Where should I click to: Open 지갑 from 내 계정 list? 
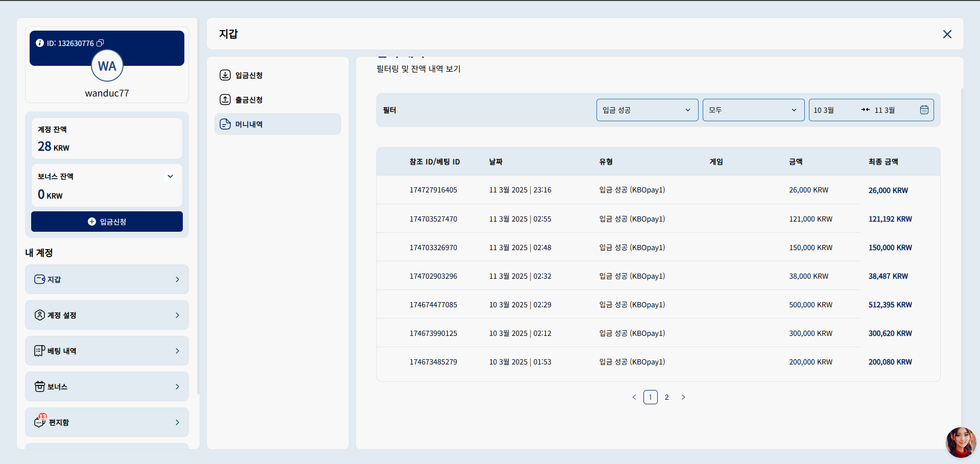[x=107, y=279]
